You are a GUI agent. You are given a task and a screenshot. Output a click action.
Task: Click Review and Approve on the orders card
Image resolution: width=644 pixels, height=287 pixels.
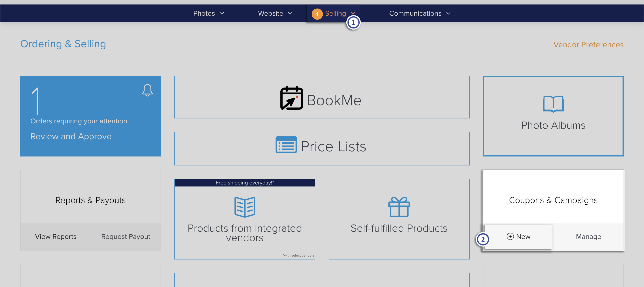(x=71, y=136)
